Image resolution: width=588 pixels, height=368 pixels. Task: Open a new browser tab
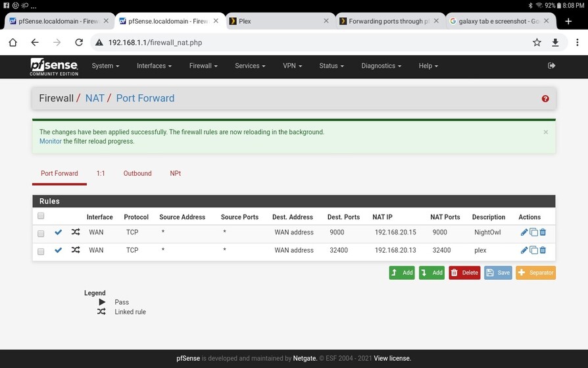tap(568, 22)
